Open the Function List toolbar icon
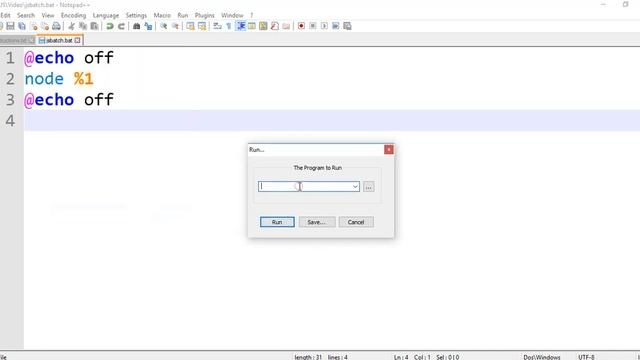640x360 pixels. click(x=275, y=26)
